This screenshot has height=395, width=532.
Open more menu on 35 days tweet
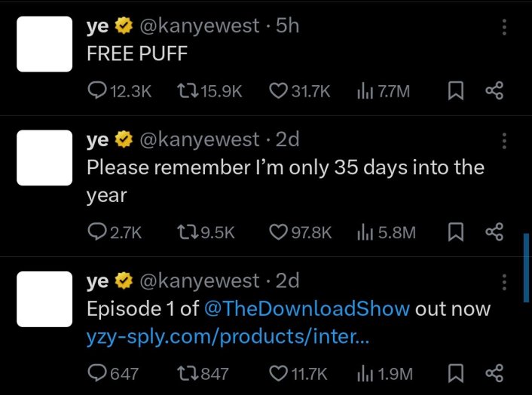click(504, 140)
